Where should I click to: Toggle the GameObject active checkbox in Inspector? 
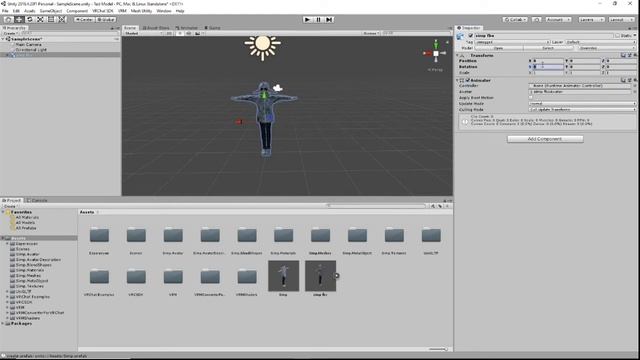471,36
